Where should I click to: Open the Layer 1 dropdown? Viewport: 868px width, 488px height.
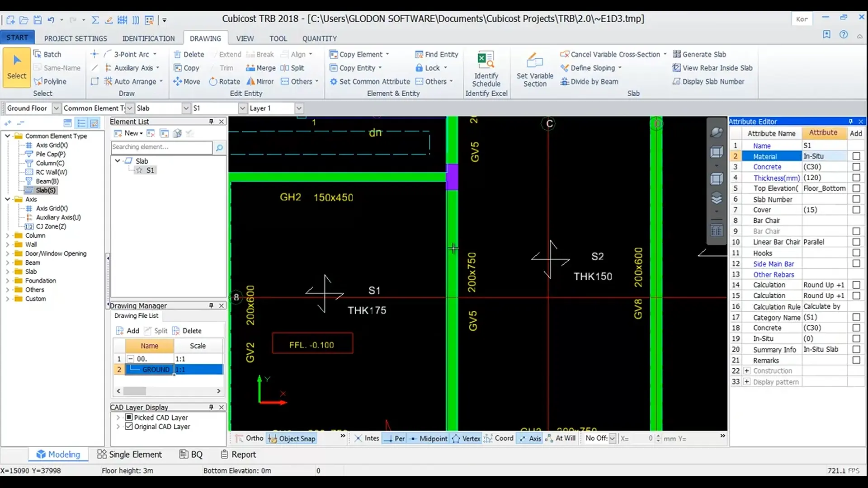pos(299,108)
